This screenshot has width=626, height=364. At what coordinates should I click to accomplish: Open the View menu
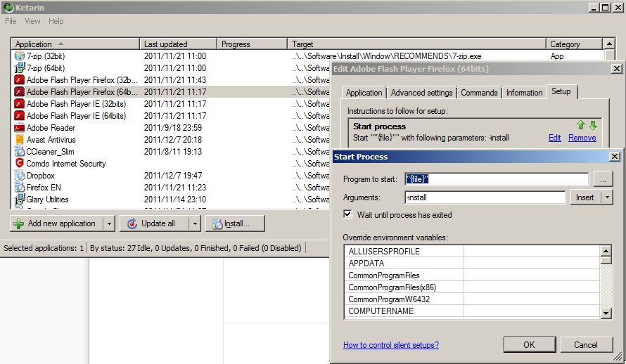pyautogui.click(x=32, y=21)
